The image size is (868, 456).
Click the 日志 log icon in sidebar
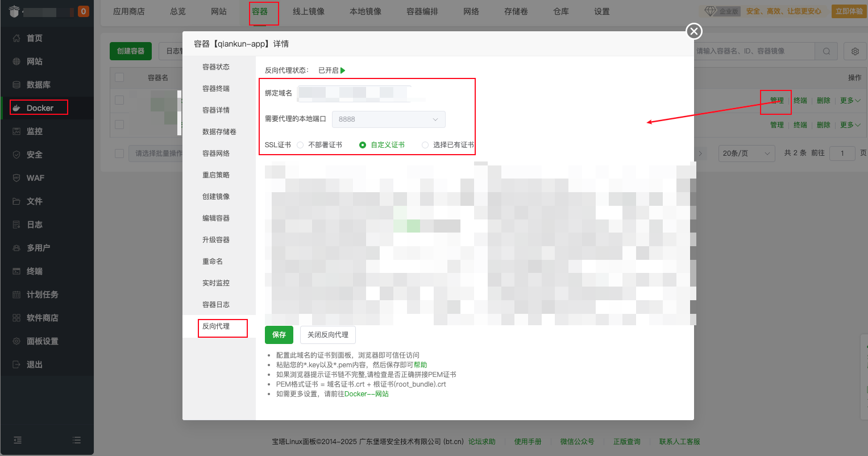click(16, 225)
